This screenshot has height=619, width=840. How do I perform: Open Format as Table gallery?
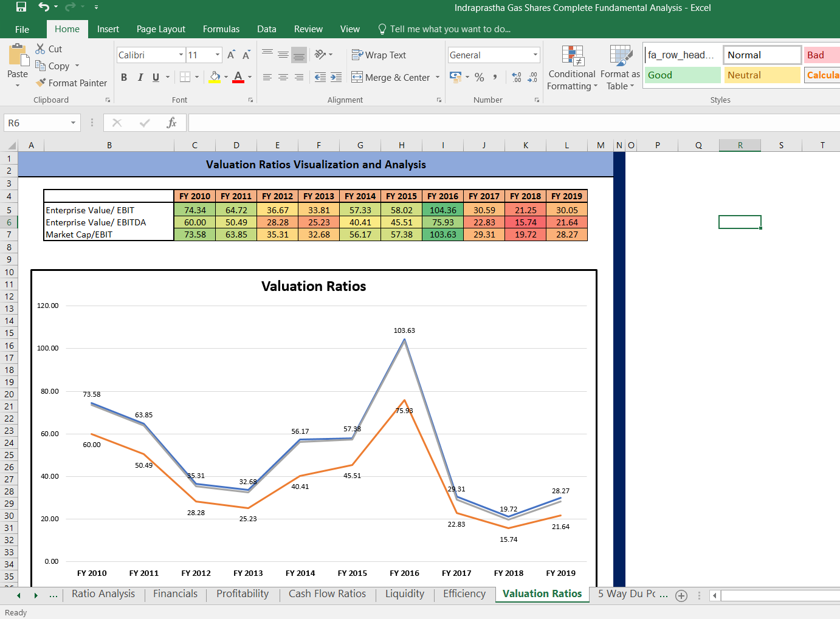[x=620, y=67]
